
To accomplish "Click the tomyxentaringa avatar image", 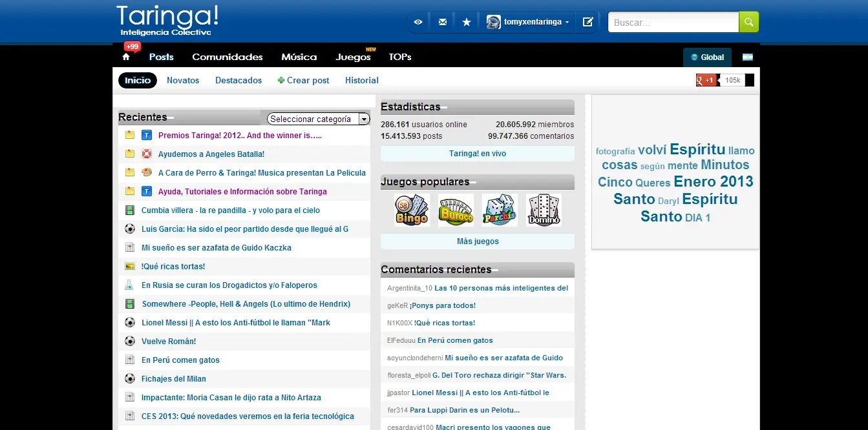I will point(493,22).
